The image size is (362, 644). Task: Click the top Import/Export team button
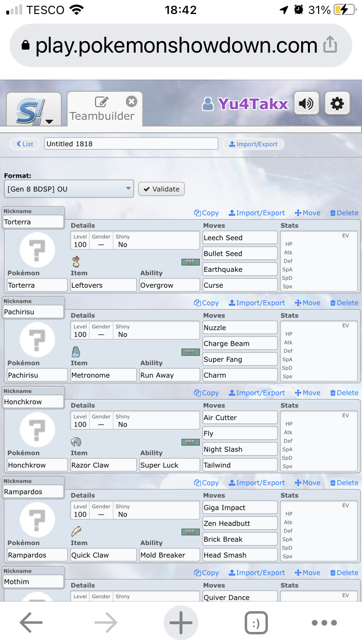tap(253, 144)
